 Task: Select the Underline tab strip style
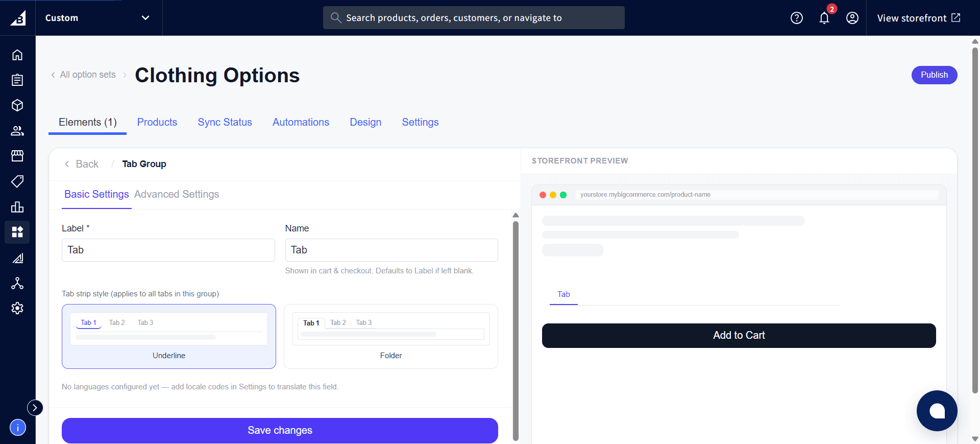tap(169, 337)
